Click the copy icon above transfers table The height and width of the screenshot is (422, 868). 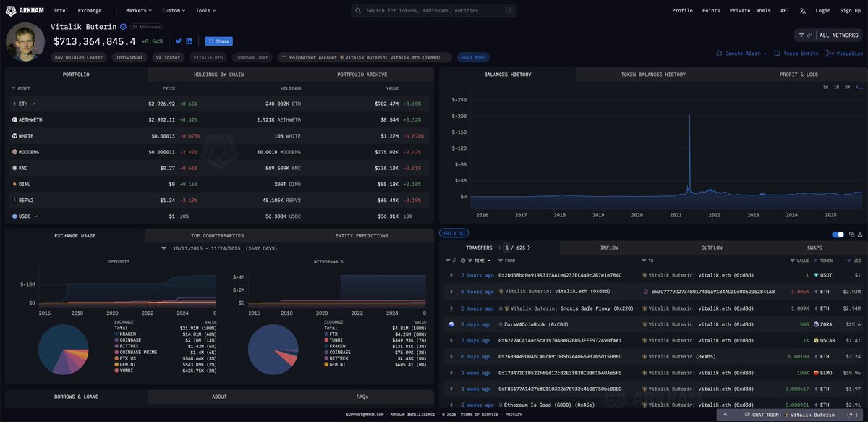tap(852, 235)
